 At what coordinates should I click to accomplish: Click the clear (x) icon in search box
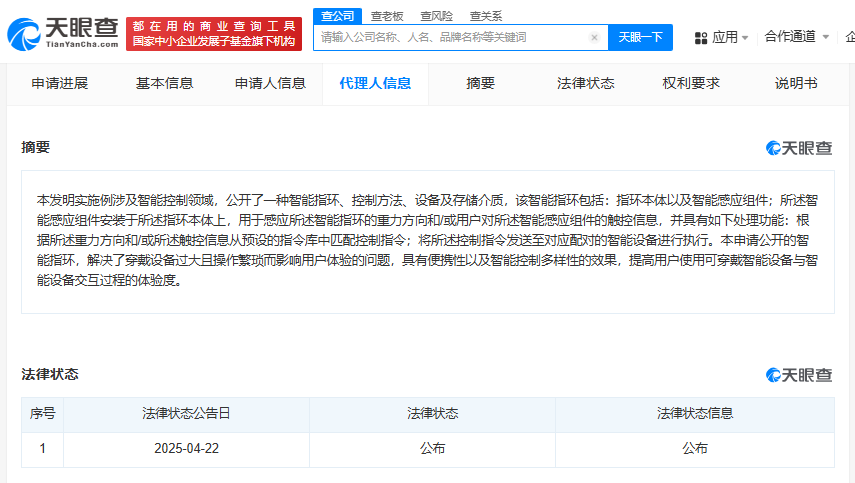(594, 38)
